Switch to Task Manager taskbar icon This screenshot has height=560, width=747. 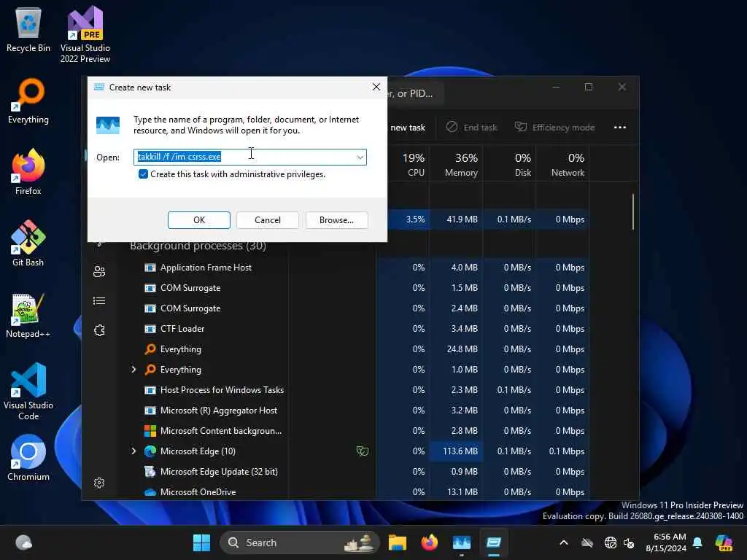point(462,542)
